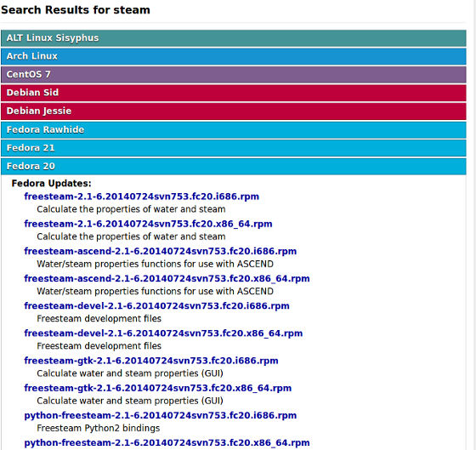Click the 'Search Results for steam' title
The width and height of the screenshot is (476, 450).
(x=76, y=10)
